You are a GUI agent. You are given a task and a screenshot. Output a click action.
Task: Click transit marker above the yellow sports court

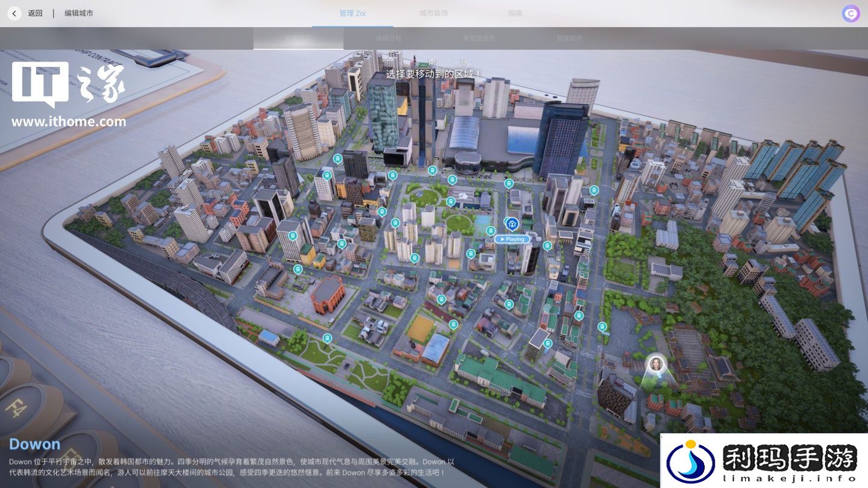[441, 299]
